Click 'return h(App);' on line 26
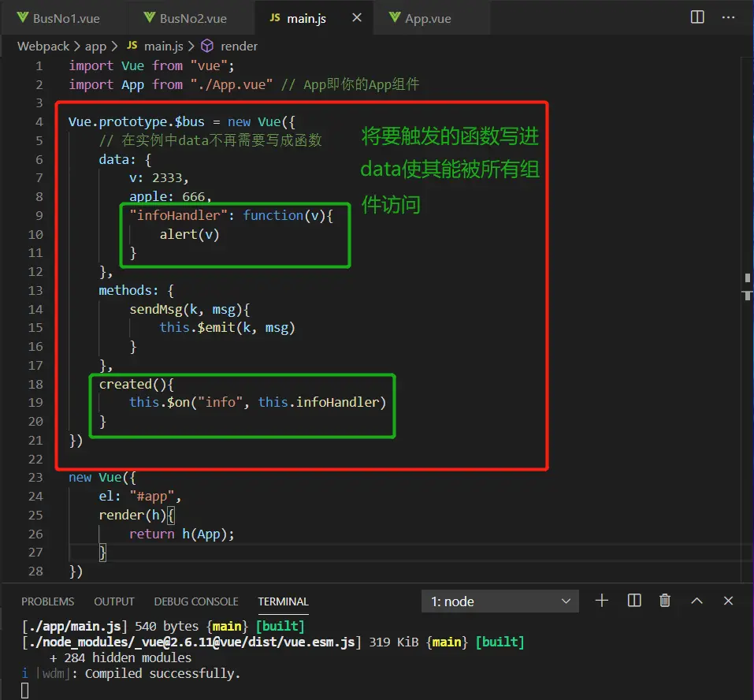Image resolution: width=754 pixels, height=700 pixels. (x=182, y=534)
